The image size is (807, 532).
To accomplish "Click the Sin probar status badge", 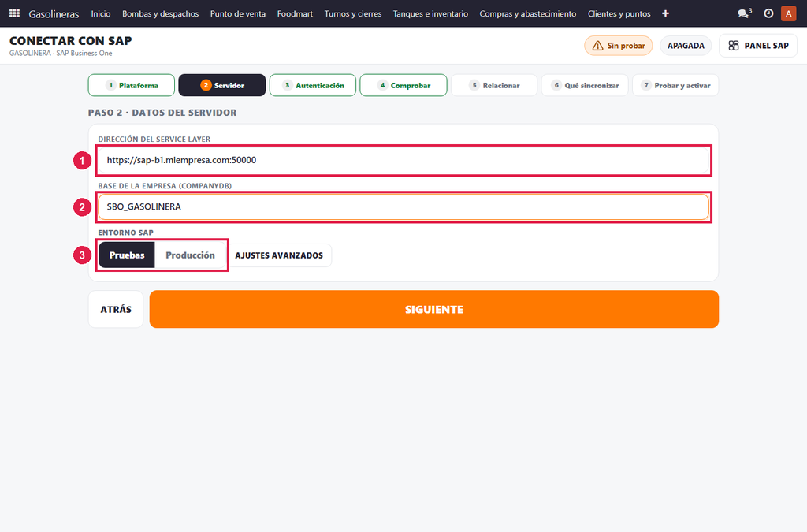I will pyautogui.click(x=618, y=46).
